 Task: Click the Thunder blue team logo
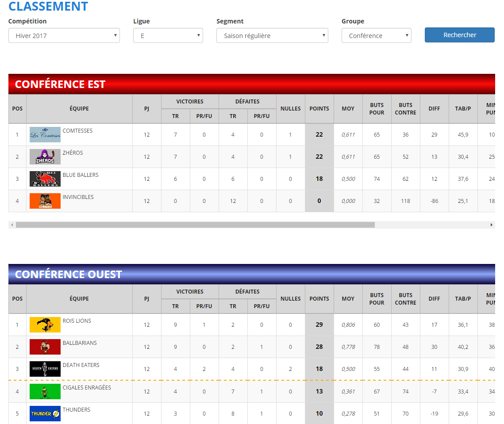tap(45, 414)
